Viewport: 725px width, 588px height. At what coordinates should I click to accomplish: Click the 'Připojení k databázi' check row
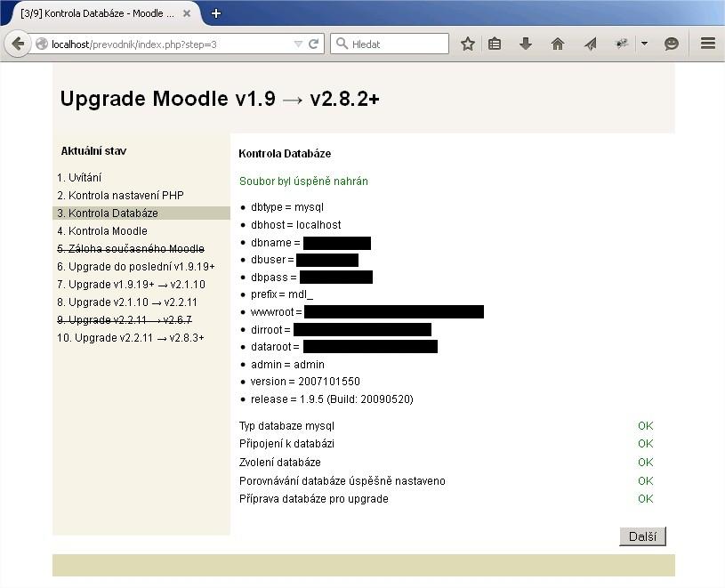click(x=447, y=444)
